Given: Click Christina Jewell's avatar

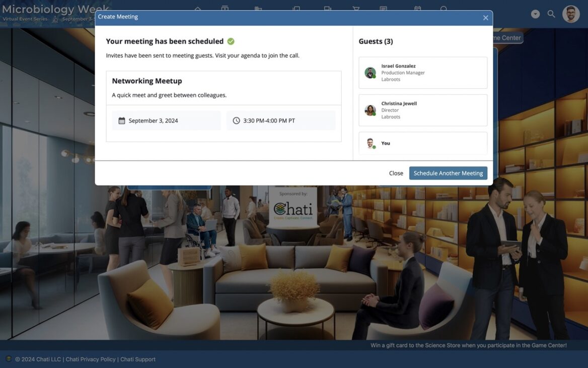Looking at the screenshot, I should pyautogui.click(x=370, y=110).
